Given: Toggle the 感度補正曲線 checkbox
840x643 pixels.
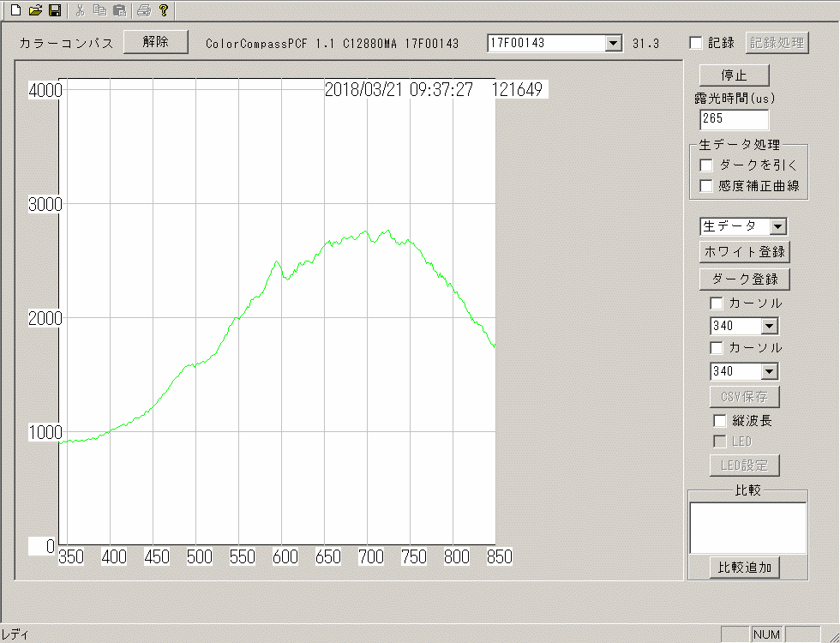Looking at the screenshot, I should pos(706,186).
